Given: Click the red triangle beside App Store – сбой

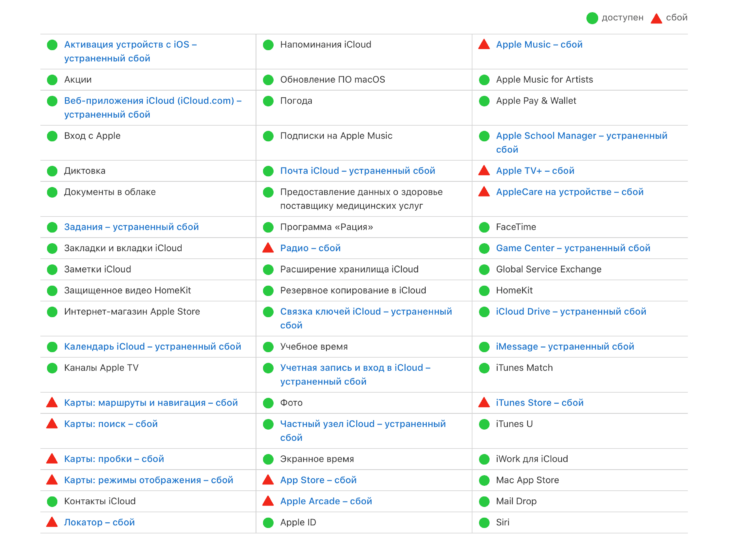Looking at the screenshot, I should click(x=268, y=480).
